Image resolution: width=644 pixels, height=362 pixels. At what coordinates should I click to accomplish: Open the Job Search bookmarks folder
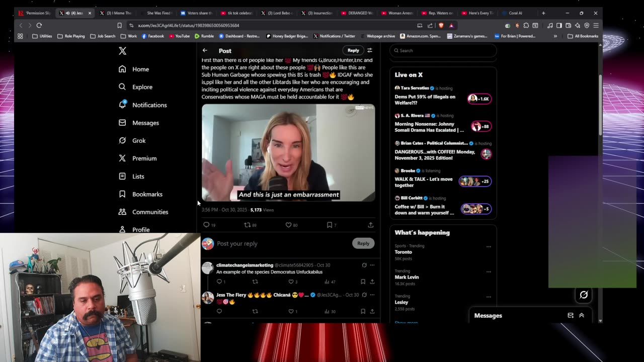pos(103,36)
